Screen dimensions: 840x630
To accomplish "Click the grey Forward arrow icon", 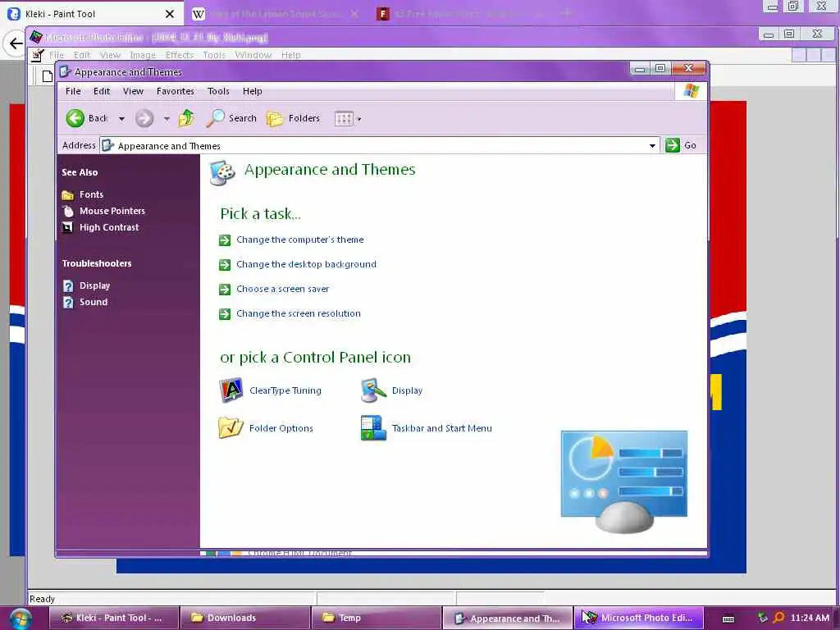I will pos(144,118).
